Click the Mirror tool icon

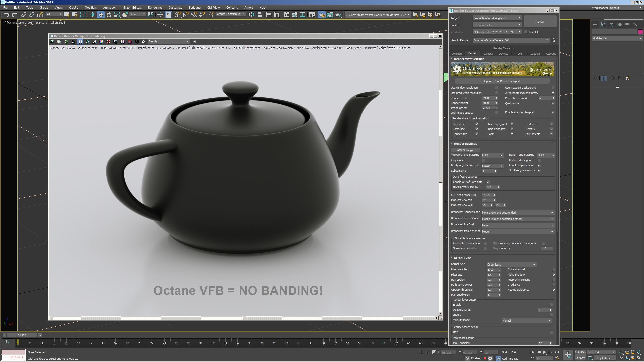251,15
